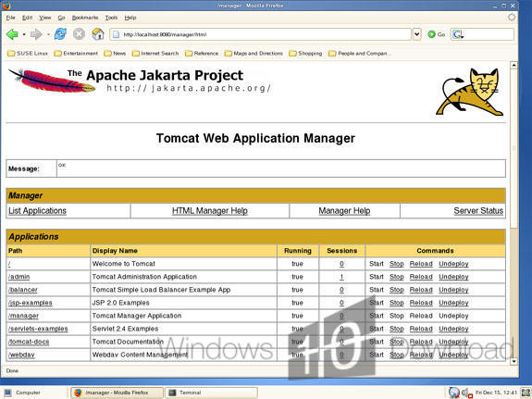Click the Webdav Content Management display name

[x=140, y=355]
